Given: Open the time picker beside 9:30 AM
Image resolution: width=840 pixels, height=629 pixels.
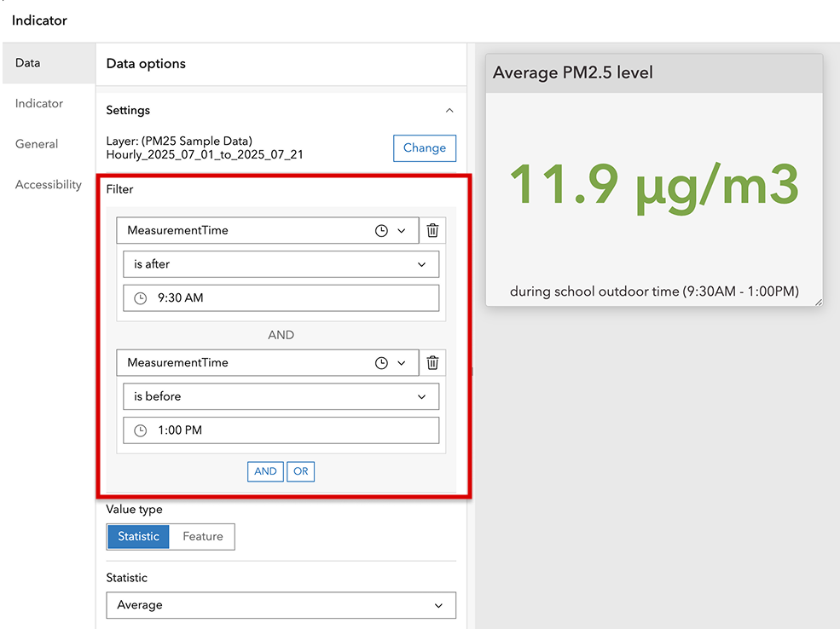Looking at the screenshot, I should [x=139, y=298].
